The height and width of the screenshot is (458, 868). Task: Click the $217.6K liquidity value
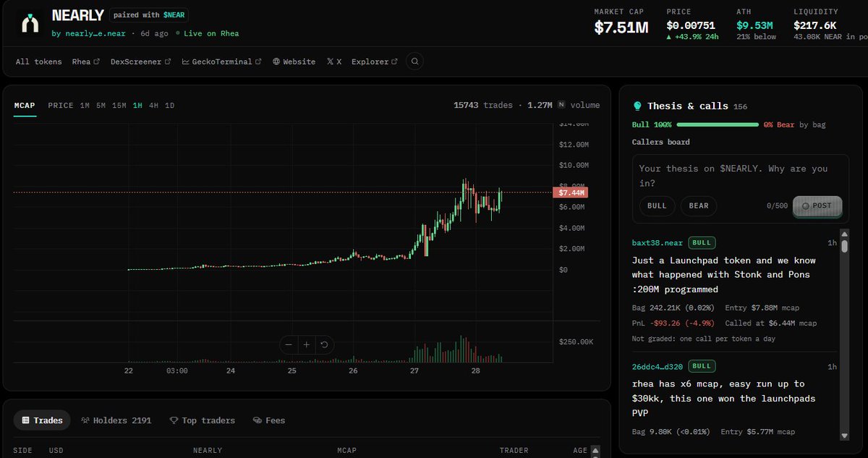[x=816, y=25]
